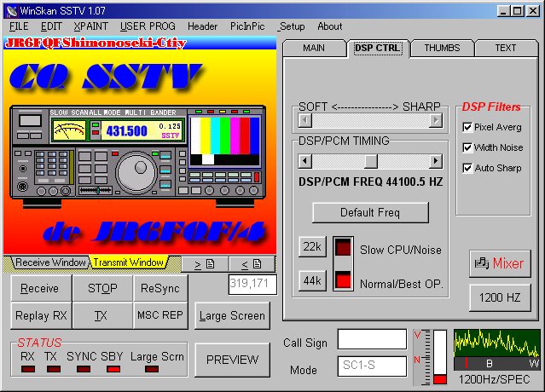Open the Header menu
545x392 pixels.
202,26
